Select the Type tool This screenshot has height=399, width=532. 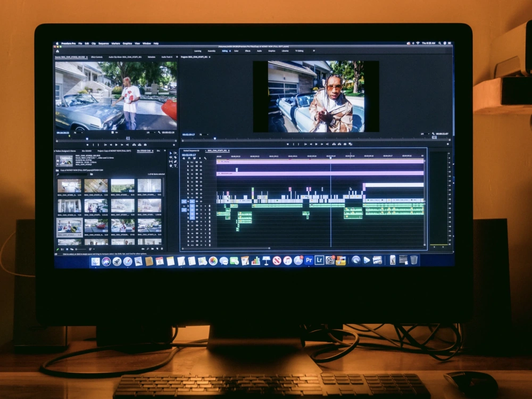pos(176,166)
